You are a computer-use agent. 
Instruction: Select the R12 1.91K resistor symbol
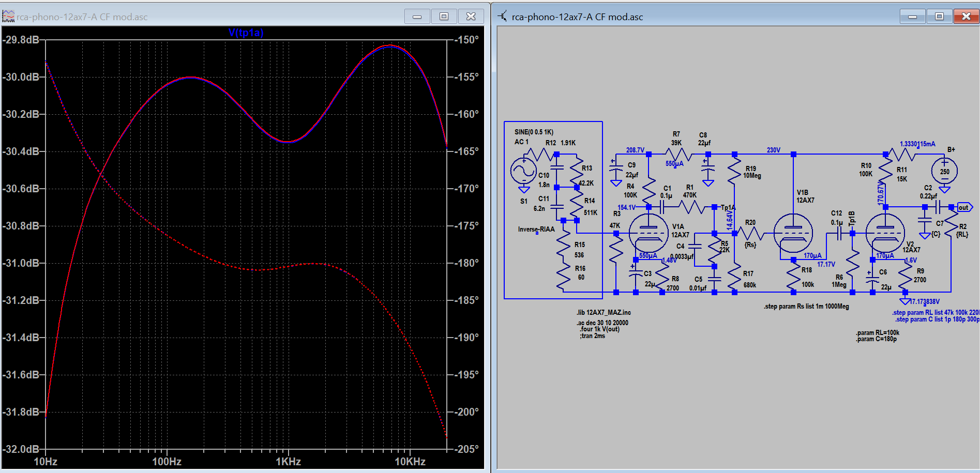click(x=540, y=154)
